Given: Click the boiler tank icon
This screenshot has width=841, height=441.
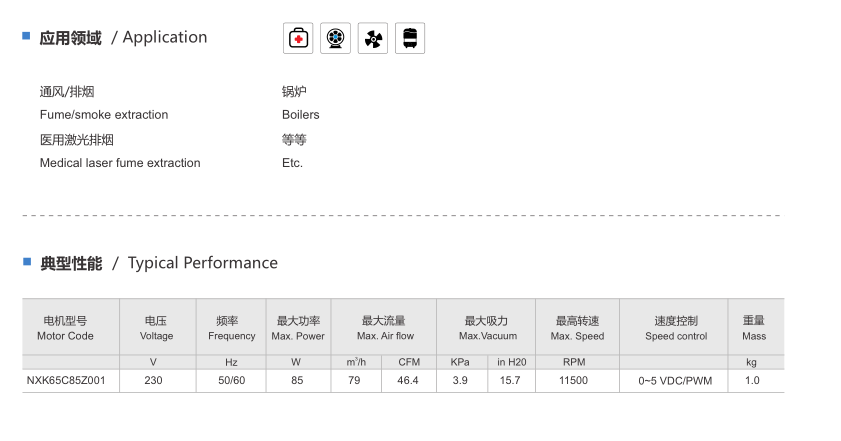Looking at the screenshot, I should coord(410,38).
